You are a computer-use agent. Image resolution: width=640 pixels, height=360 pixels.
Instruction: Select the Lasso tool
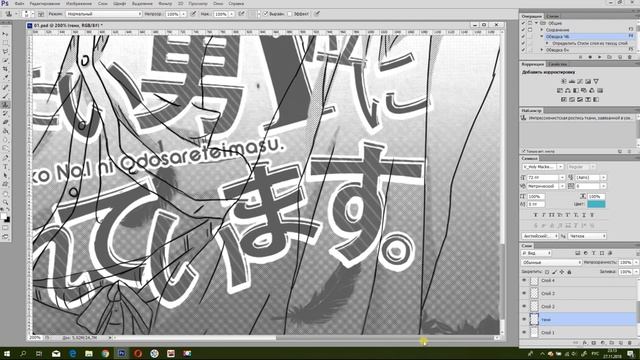pos(5,52)
